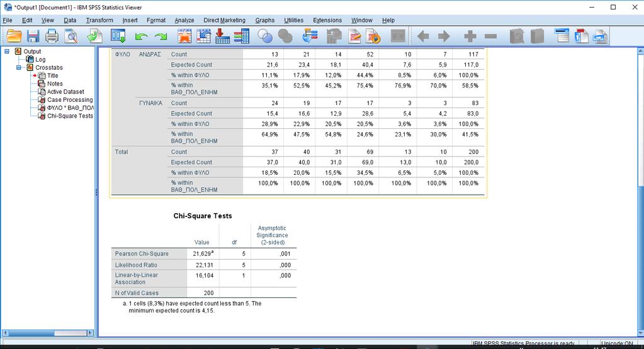Click the Go to Variable red arrow icon
Screen dimensions: 644x349
[222, 36]
